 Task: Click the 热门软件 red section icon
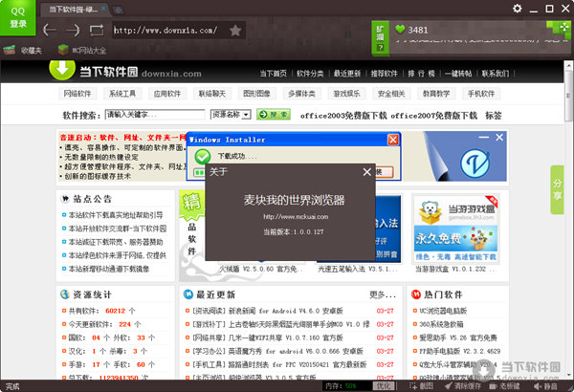(416, 294)
